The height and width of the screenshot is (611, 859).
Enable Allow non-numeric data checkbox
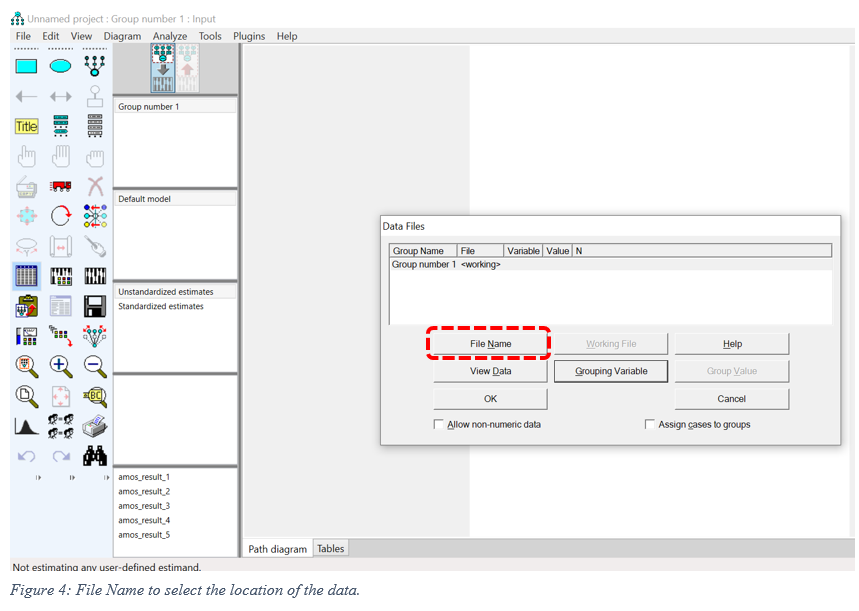point(439,425)
